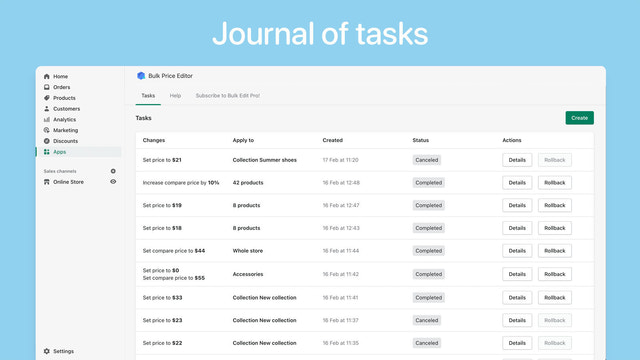Go to Orders in sidebar

click(x=62, y=87)
